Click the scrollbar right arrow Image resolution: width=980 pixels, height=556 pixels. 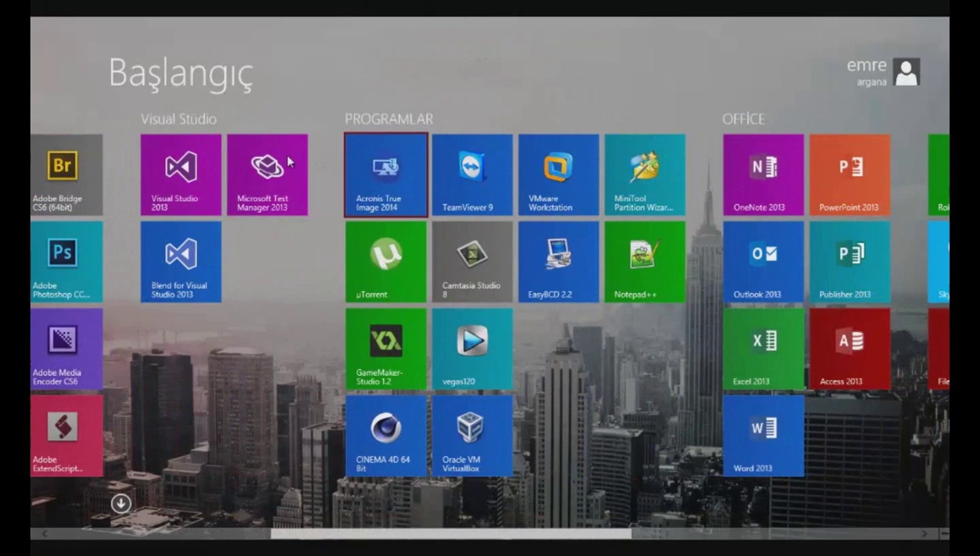(924, 534)
